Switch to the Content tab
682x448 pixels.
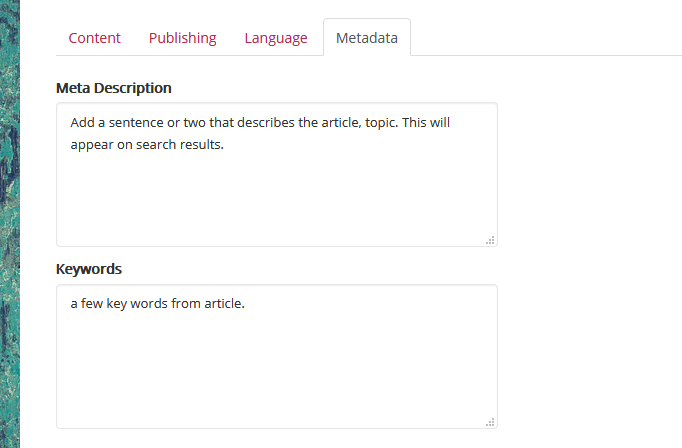[x=94, y=38]
